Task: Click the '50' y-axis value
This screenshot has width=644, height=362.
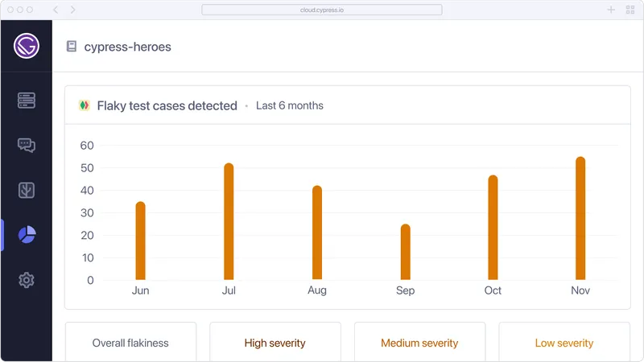Action: [87, 168]
